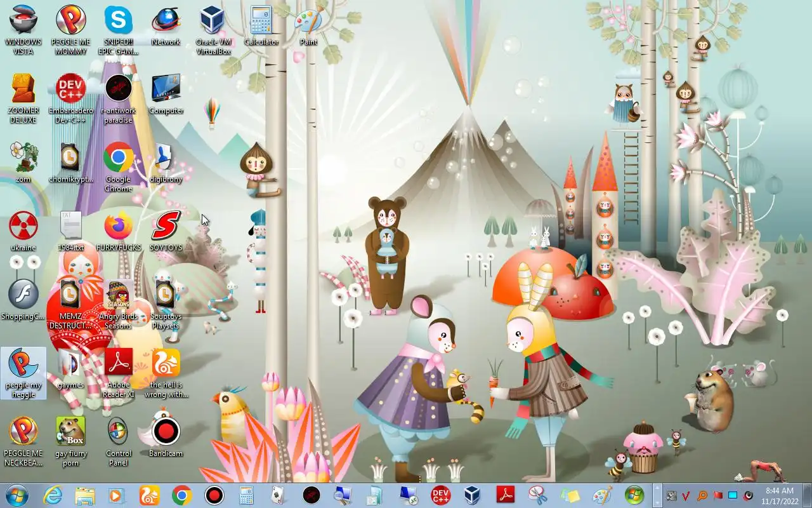
Task: Select Souptoys Playsets desktop shortcut
Action: coord(166,304)
